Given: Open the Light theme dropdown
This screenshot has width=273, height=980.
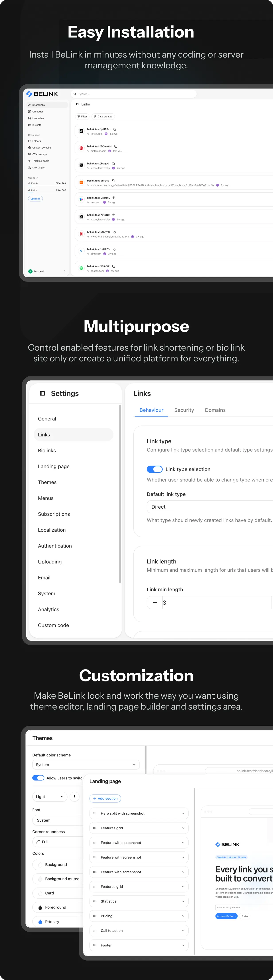Looking at the screenshot, I should click(49, 797).
